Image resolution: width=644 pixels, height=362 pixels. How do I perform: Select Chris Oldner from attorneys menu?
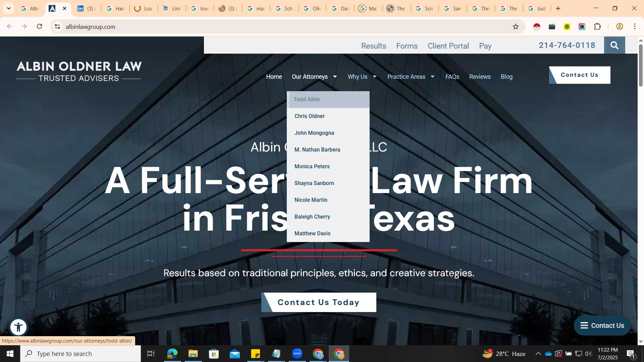tap(328, 116)
